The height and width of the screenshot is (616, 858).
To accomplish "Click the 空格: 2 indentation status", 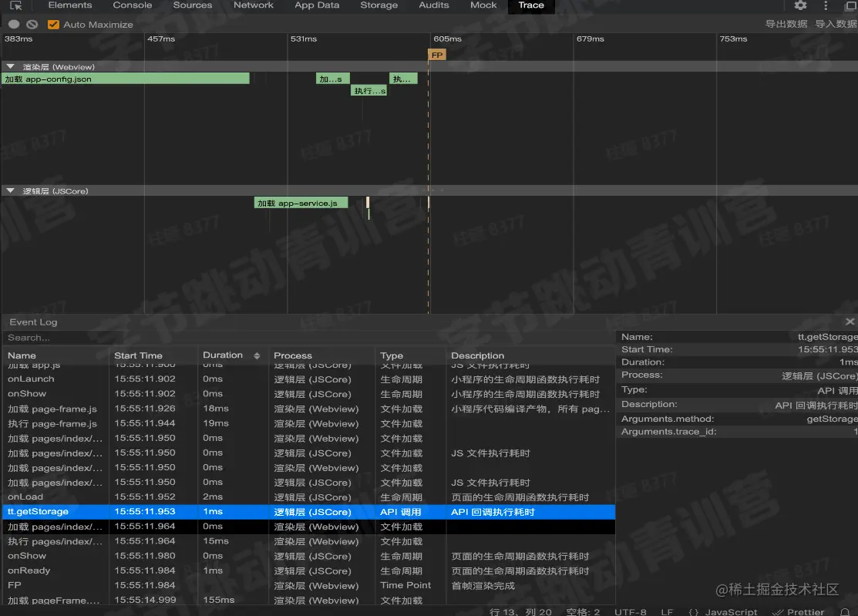I will click(583, 611).
